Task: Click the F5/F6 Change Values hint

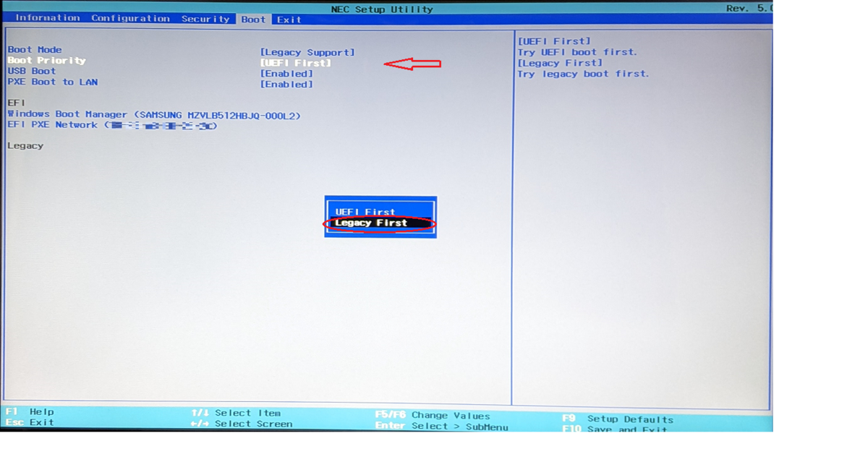Action: (433, 416)
